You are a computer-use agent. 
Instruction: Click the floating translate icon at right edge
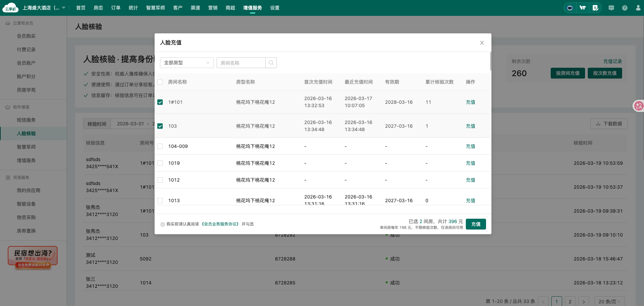(x=638, y=106)
